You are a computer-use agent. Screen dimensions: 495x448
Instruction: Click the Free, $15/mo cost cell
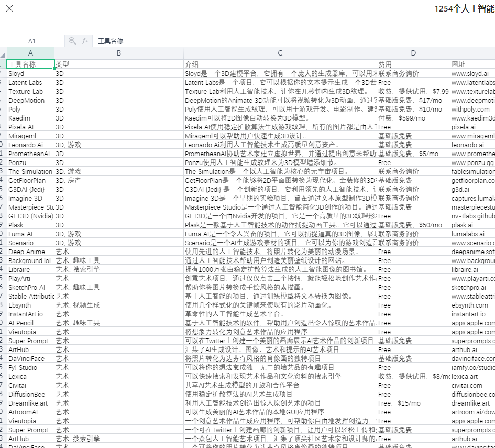(414, 403)
